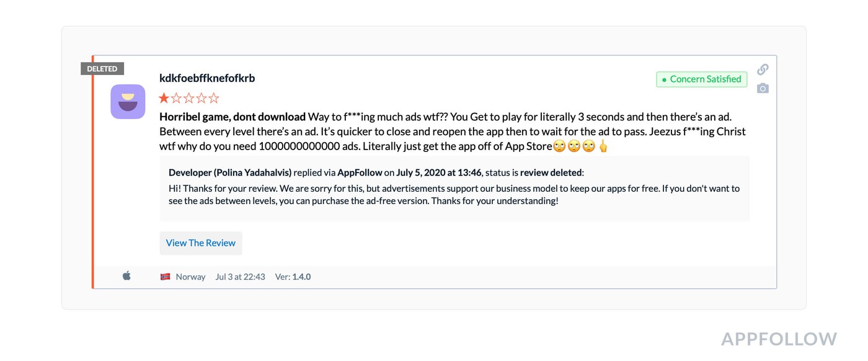Select the Norway country label
The width and height of the screenshot is (868, 361).
(190, 277)
